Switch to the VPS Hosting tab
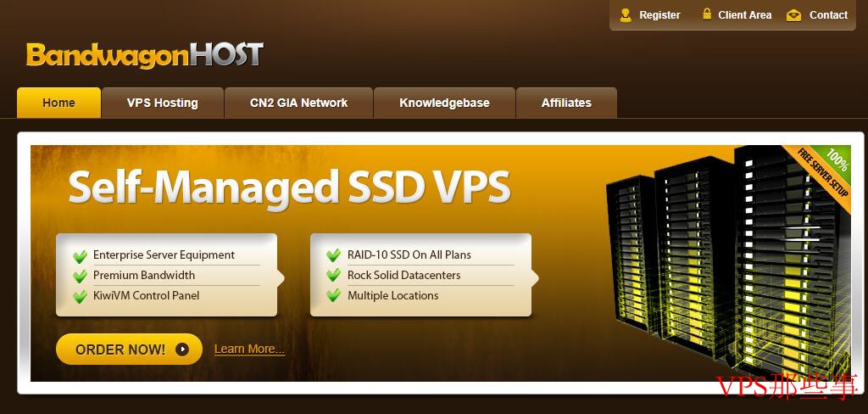The width and height of the screenshot is (868, 414). coord(162,103)
